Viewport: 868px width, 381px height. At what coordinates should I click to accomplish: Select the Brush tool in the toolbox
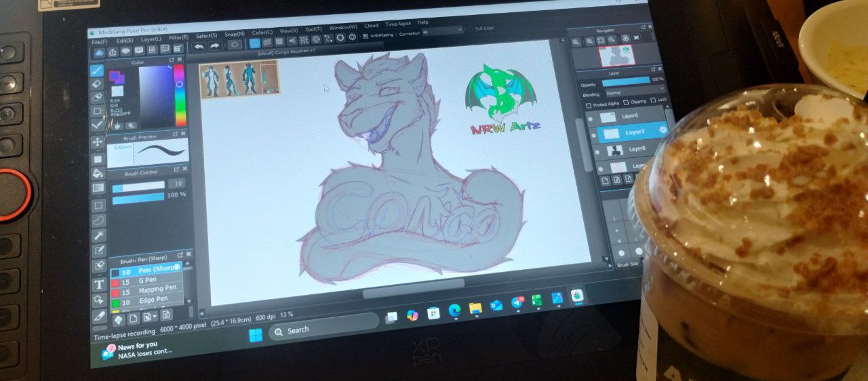[97, 70]
